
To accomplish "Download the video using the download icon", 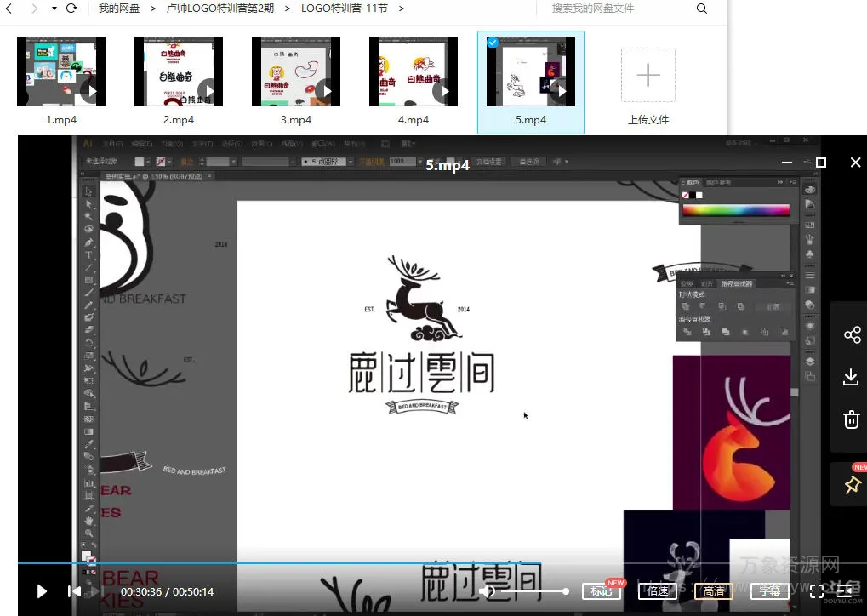I will point(851,377).
